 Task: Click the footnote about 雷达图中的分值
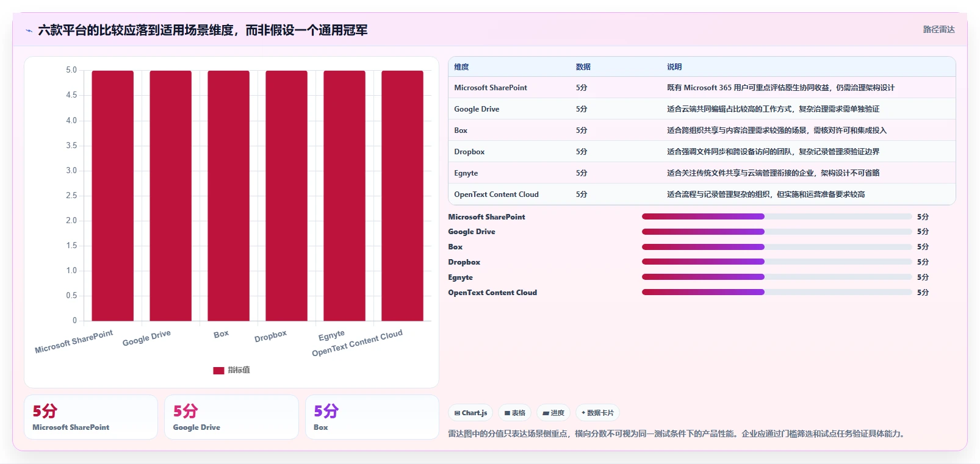point(677,434)
